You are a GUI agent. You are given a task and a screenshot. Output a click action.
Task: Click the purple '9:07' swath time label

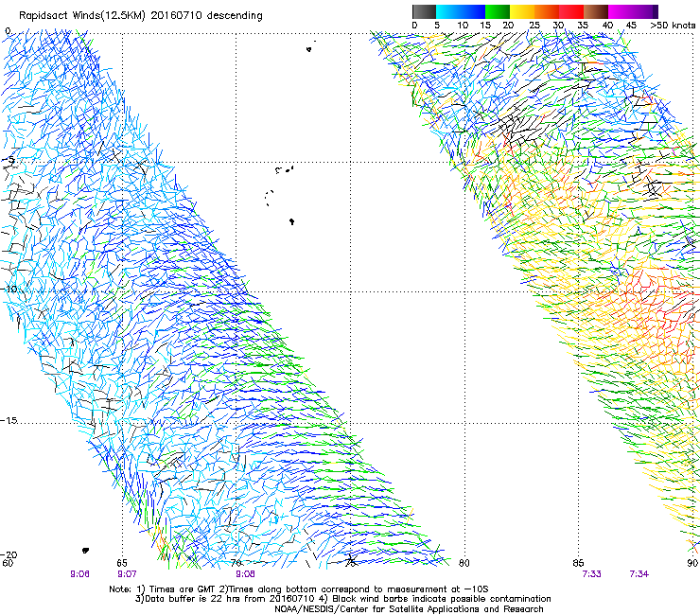point(127,574)
